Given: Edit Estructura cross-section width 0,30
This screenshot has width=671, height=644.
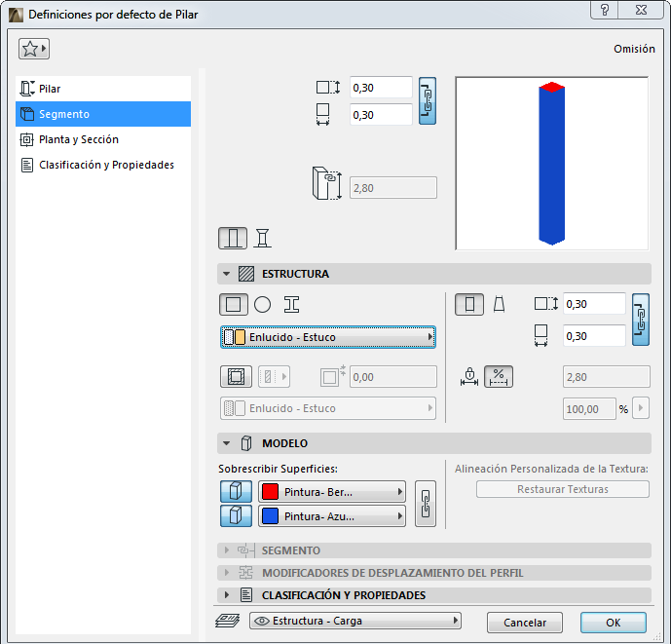Looking at the screenshot, I should click(594, 336).
